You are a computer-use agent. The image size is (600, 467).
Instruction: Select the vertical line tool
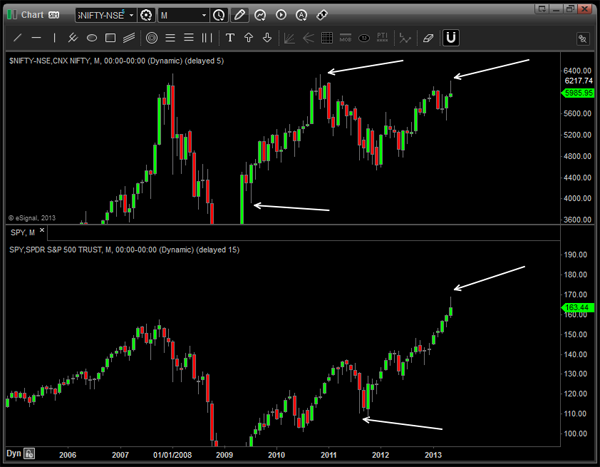54,38
